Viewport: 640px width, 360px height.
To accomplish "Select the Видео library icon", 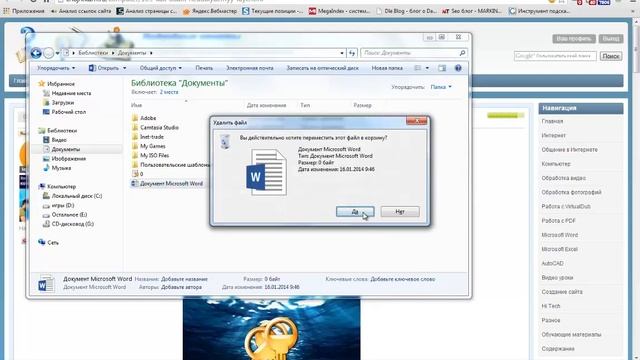I will click(46, 140).
